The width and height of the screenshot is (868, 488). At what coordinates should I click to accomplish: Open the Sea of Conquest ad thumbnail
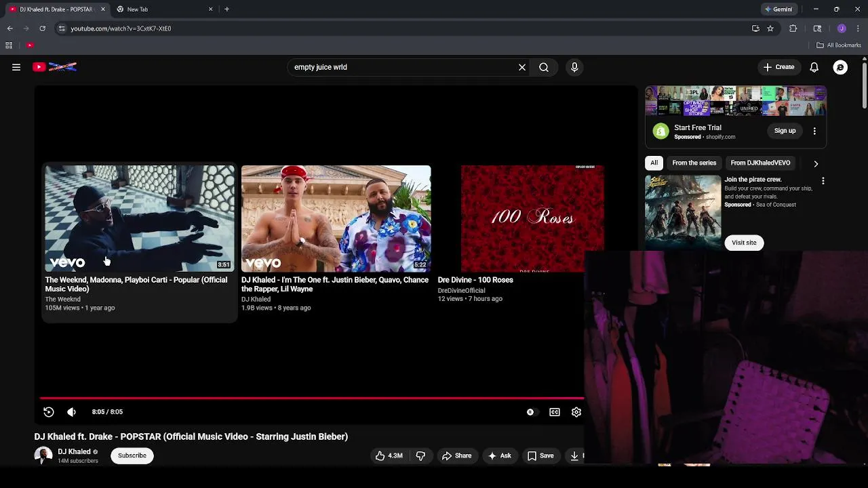click(x=683, y=213)
